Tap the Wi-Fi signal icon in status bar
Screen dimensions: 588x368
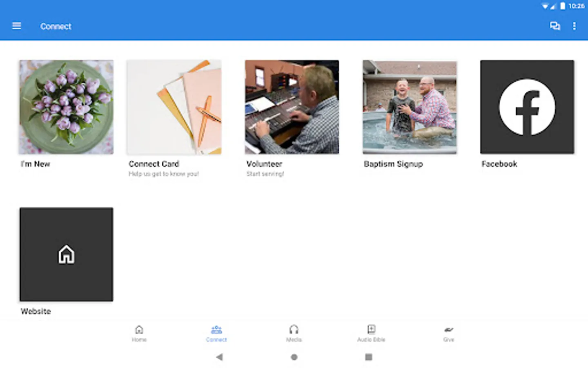tap(545, 6)
